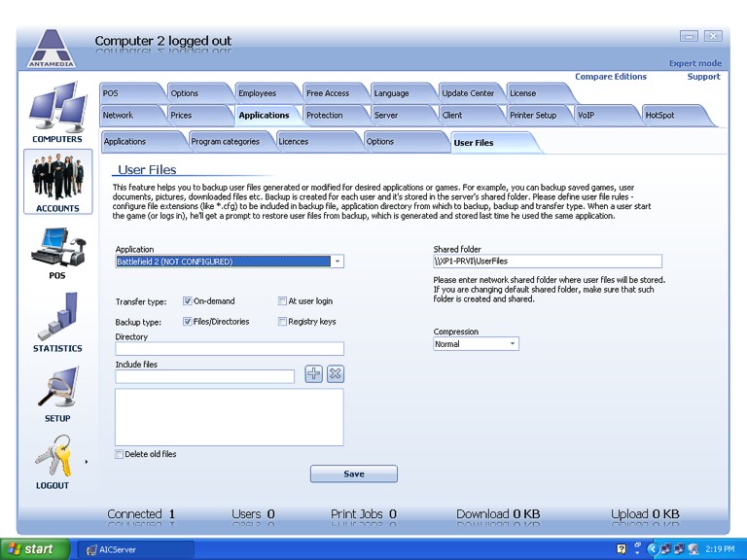Open the Compression dropdown
The height and width of the screenshot is (560, 747).
513,344
